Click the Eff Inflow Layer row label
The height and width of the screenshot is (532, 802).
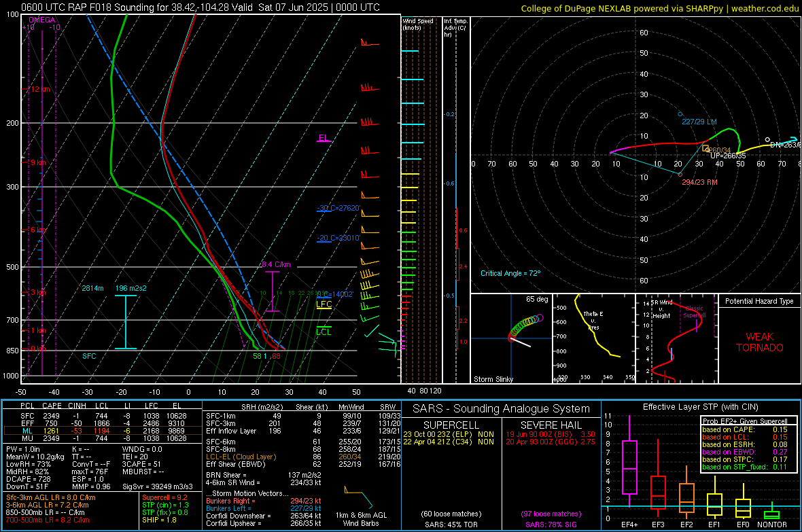pyautogui.click(x=230, y=431)
